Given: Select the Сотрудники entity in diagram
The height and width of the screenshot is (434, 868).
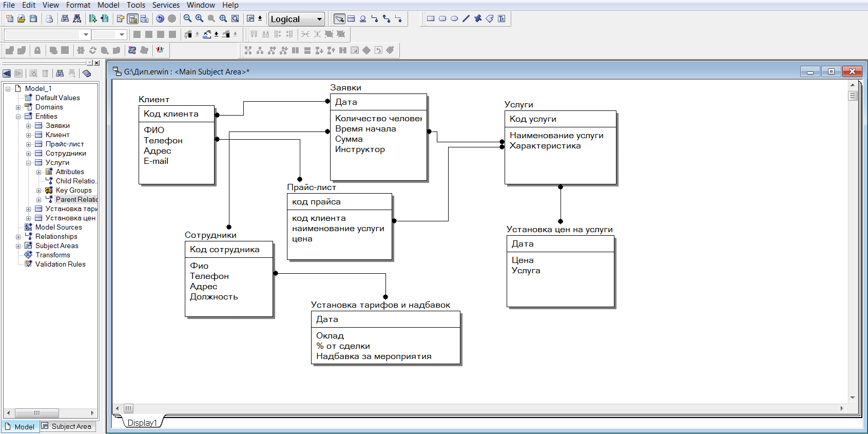Looking at the screenshot, I should pyautogui.click(x=229, y=279).
